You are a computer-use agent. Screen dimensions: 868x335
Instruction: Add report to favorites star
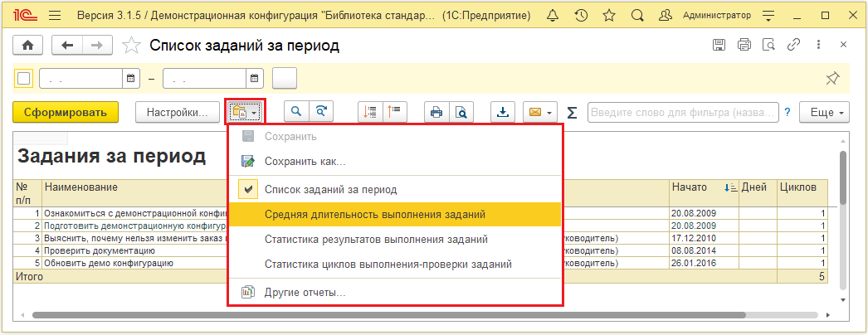(x=131, y=46)
